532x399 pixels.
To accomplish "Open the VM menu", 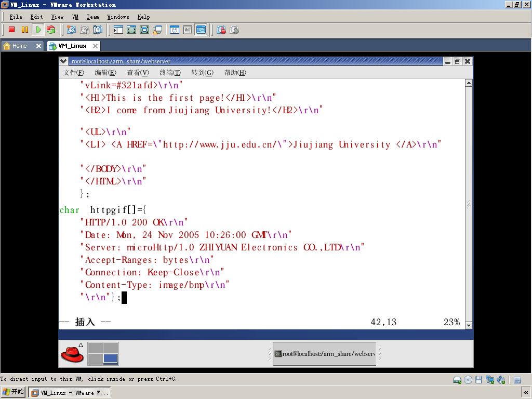I will click(x=75, y=17).
